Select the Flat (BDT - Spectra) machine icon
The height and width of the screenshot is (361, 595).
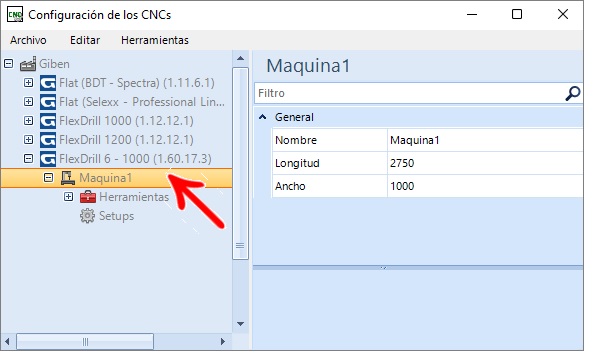[48, 83]
